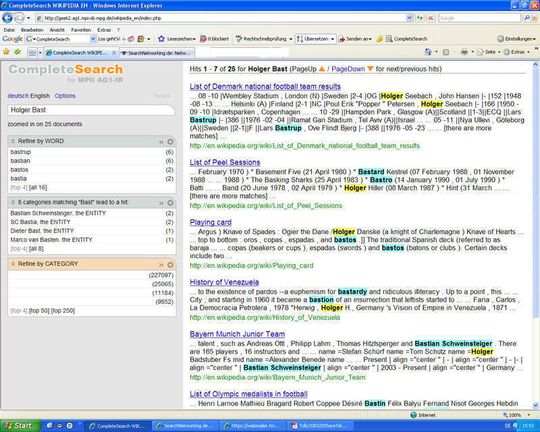Open the Options link
This screenshot has height=432, width=540.
click(65, 96)
